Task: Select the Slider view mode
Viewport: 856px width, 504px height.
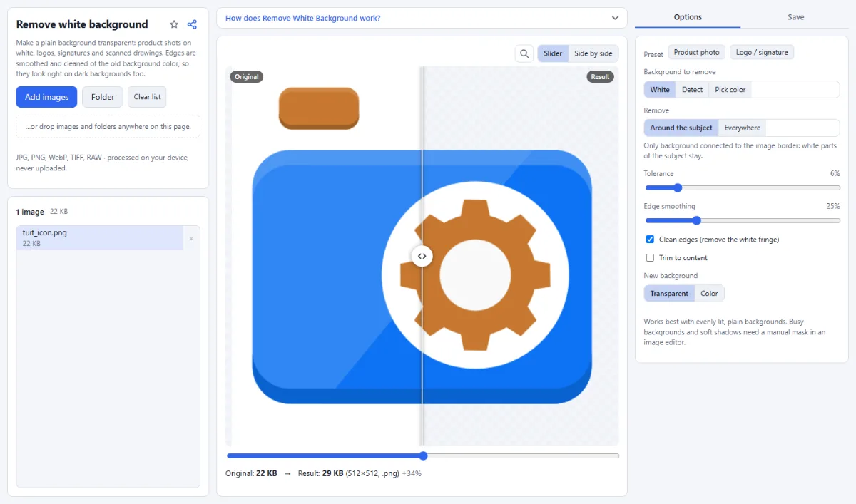Action: (x=553, y=53)
